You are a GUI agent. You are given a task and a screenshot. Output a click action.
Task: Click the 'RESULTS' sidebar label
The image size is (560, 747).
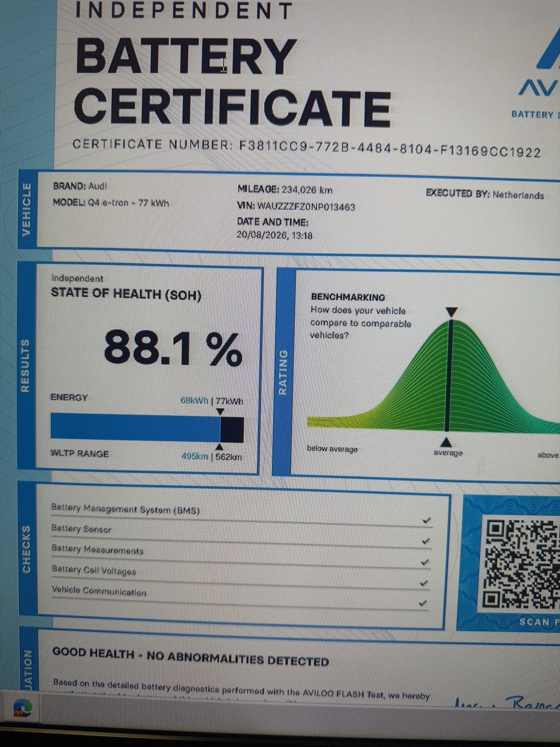tap(25, 365)
